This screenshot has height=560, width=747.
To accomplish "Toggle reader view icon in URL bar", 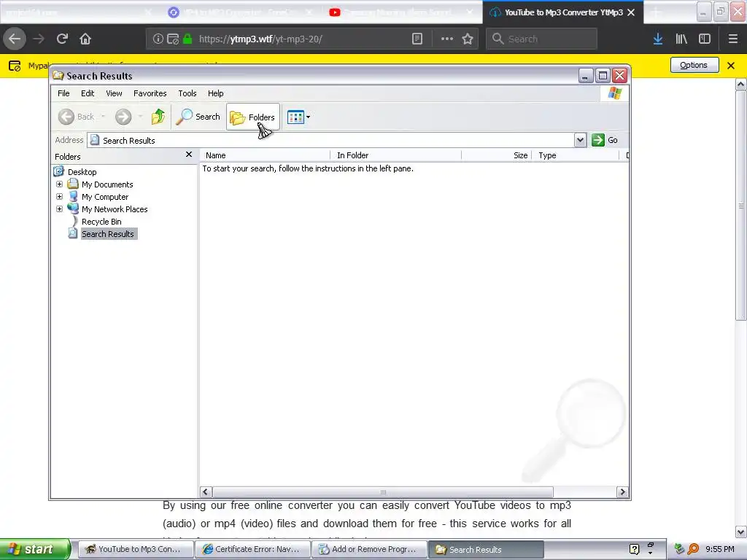I will point(417,39).
